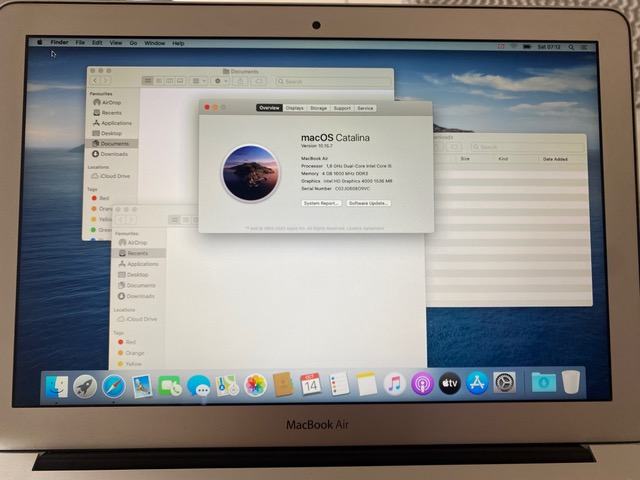The height and width of the screenshot is (480, 640).
Task: Switch to the Service tab
Action: 365,108
